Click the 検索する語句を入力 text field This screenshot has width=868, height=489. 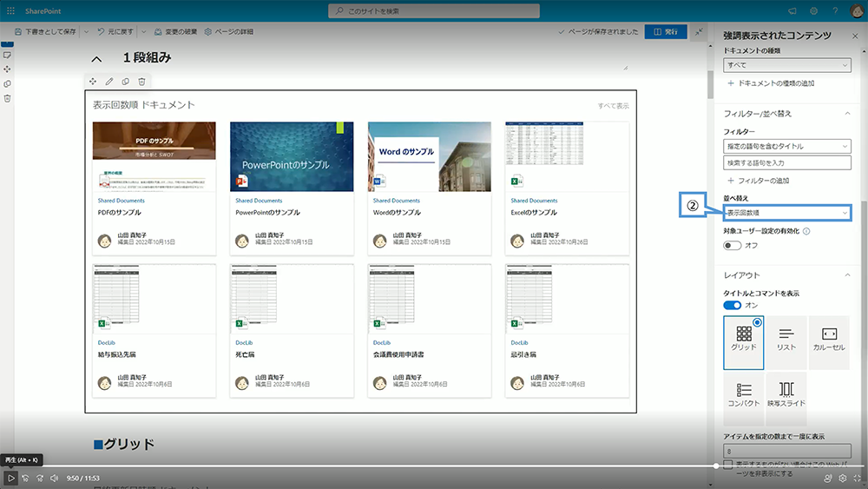786,162
